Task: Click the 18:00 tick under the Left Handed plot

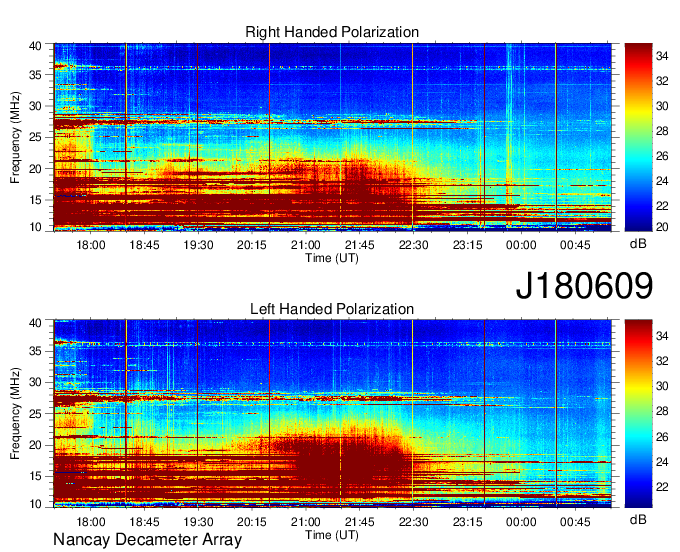Action: click(91, 522)
